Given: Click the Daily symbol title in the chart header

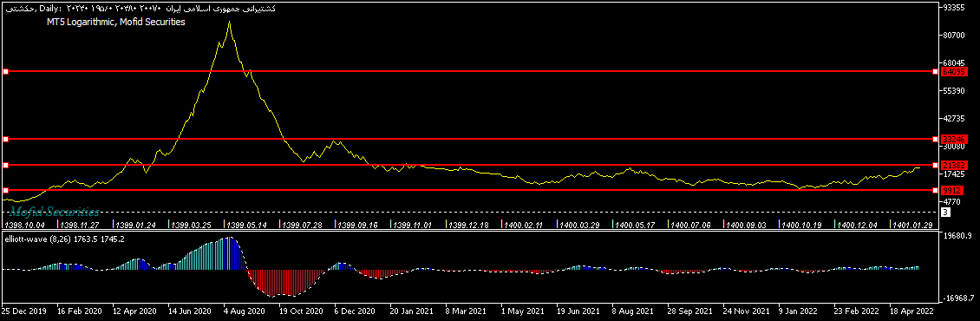Looking at the screenshot, I should tap(140, 8).
